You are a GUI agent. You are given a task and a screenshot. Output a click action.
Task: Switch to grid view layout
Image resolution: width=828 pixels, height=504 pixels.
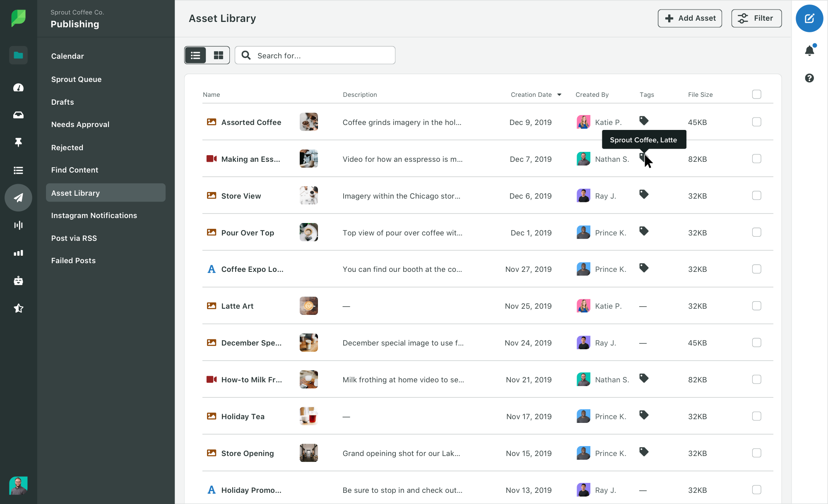(218, 55)
